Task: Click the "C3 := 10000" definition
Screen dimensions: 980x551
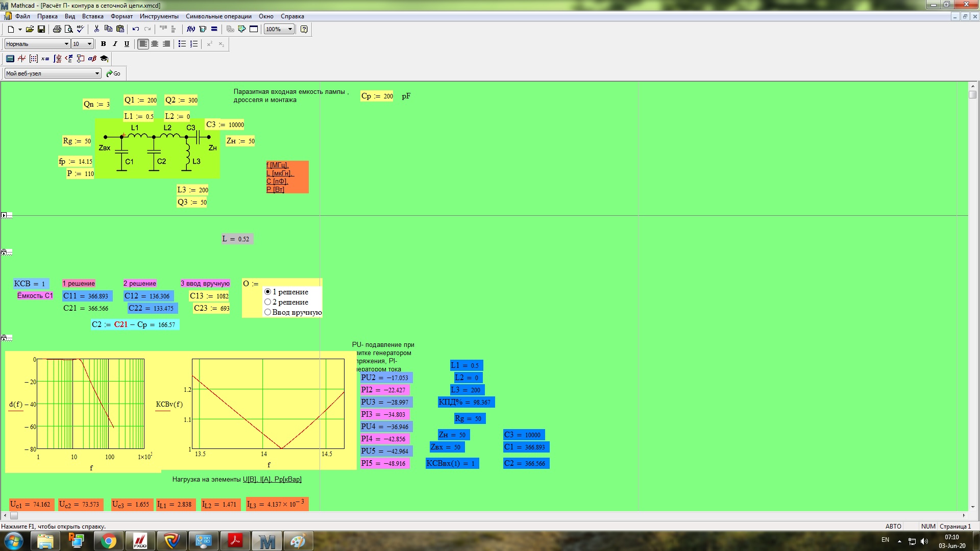Action: [225, 124]
